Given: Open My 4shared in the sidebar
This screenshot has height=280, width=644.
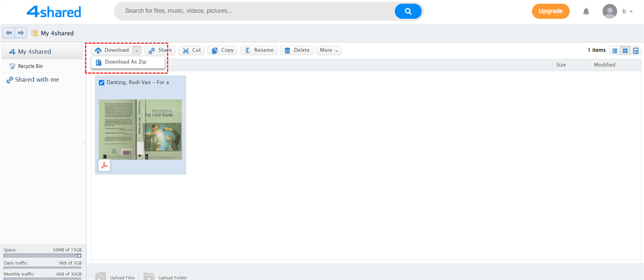Looking at the screenshot, I should coord(42,52).
